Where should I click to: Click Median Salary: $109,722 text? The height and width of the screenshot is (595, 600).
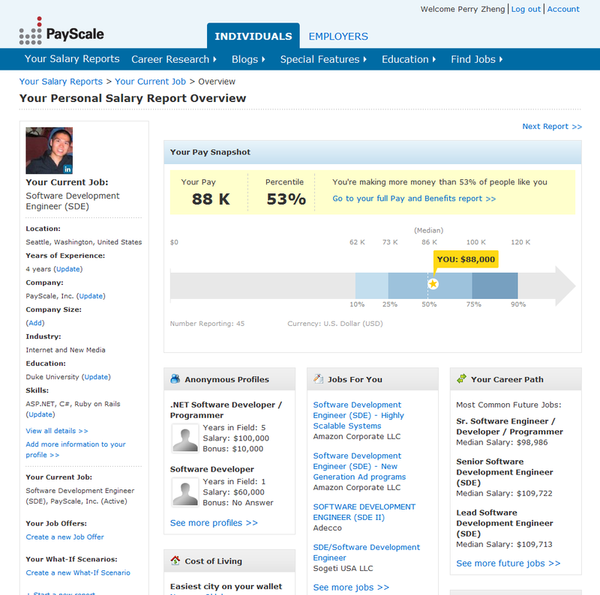coord(504,493)
